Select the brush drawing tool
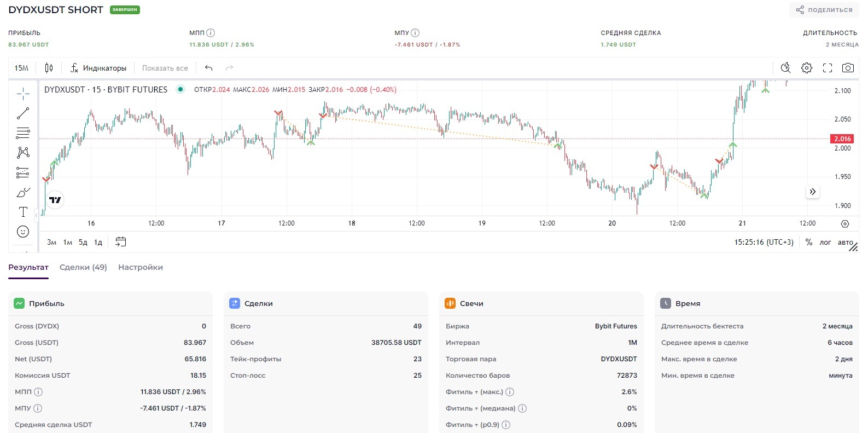868x433 pixels. [x=23, y=193]
